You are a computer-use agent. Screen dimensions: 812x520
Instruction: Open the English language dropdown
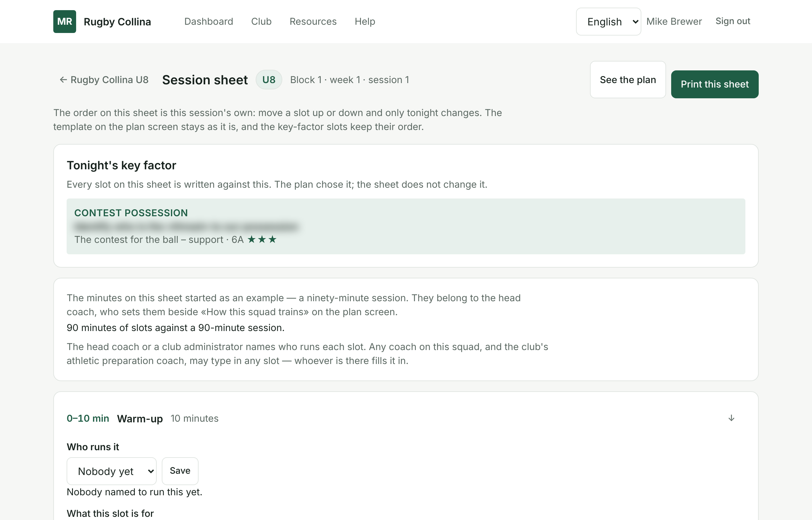(608, 22)
